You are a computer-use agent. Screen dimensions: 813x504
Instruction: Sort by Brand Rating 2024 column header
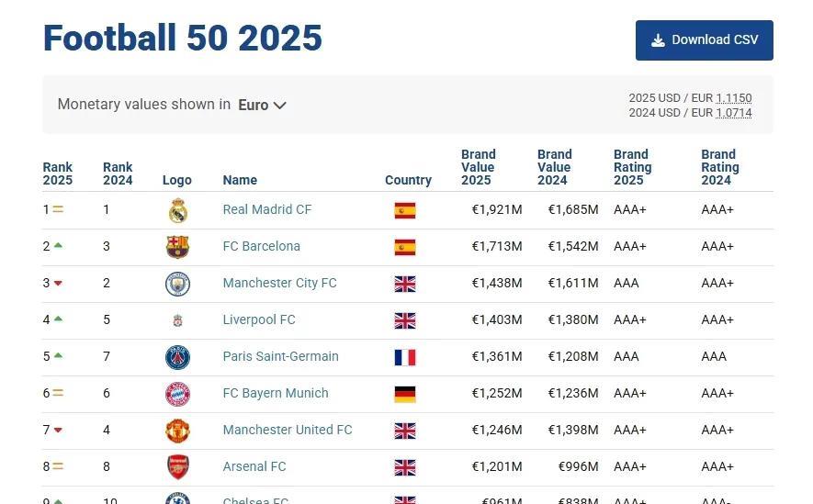tap(719, 167)
